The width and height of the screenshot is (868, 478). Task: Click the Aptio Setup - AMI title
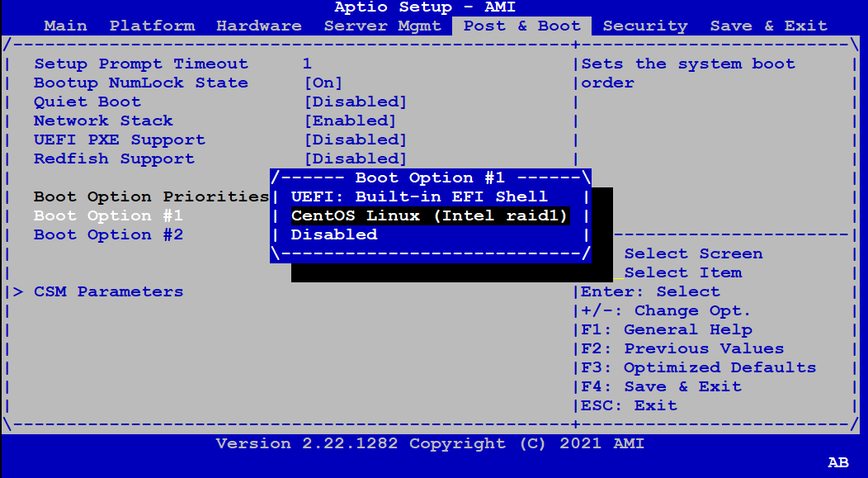(x=425, y=7)
